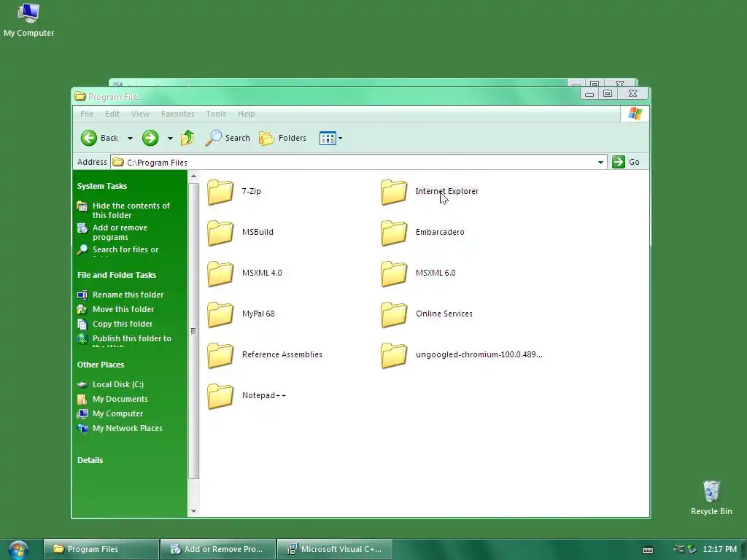The width and height of the screenshot is (747, 560).
Task: Select the Internet Explorer folder icon
Action: click(394, 192)
